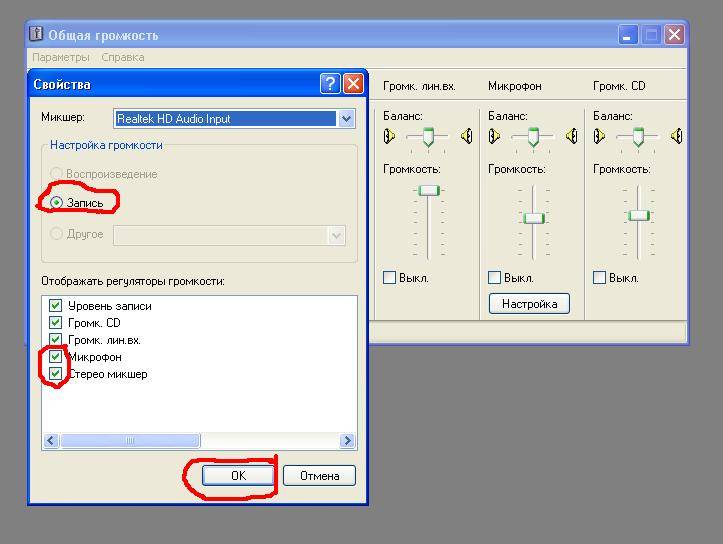Click the list scrollbar left arrow
Screen dimensions: 723x544
[51, 441]
